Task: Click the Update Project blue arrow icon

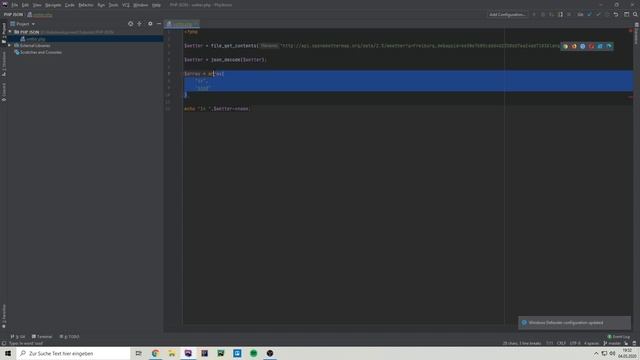Action: click(589, 14)
